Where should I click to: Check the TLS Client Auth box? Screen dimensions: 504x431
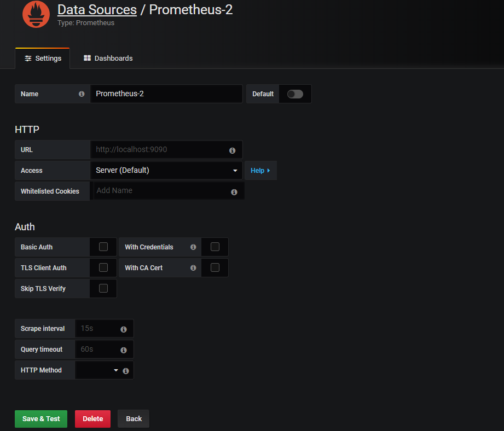coord(103,267)
